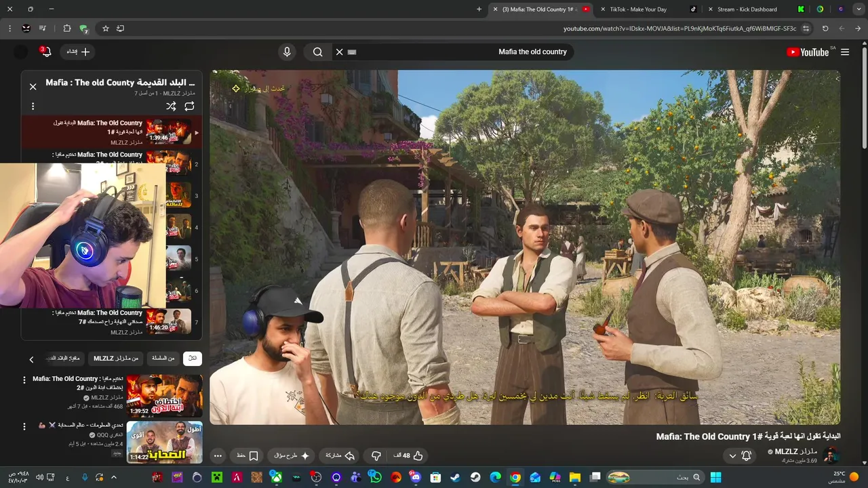Toggle playlist loop
The height and width of the screenshot is (488, 868).
[x=189, y=106]
